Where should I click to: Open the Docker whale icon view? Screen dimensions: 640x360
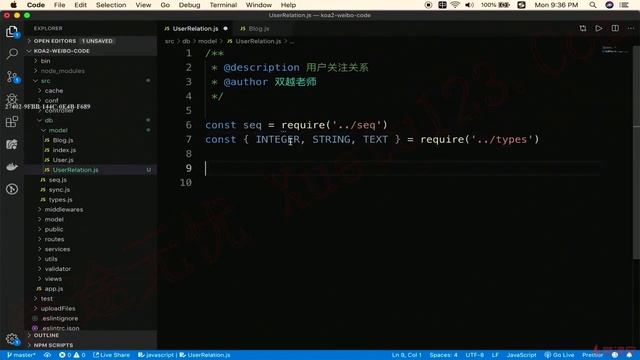[12, 167]
